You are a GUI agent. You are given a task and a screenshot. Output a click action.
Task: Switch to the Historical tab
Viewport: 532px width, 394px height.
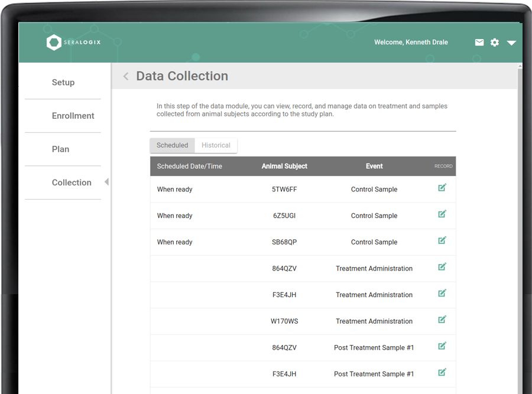[216, 145]
